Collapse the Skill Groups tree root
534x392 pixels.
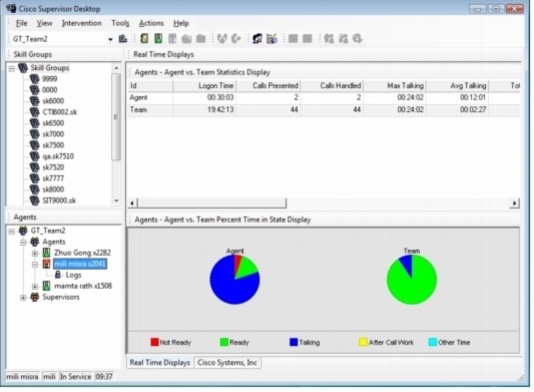(12, 68)
